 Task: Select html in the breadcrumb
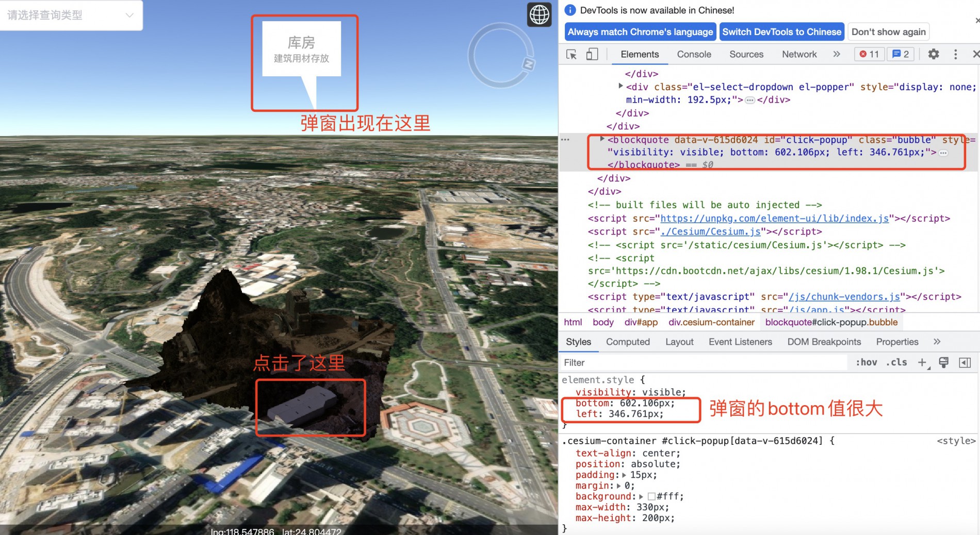pyautogui.click(x=573, y=322)
